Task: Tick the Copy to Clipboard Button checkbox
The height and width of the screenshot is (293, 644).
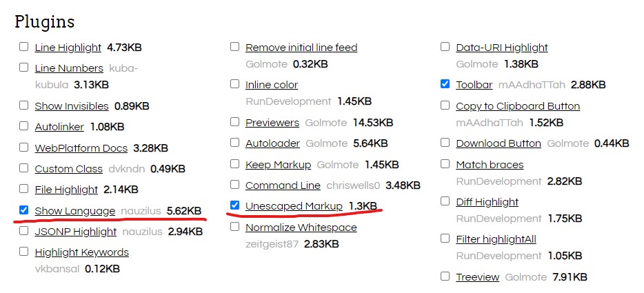Action: (x=445, y=105)
